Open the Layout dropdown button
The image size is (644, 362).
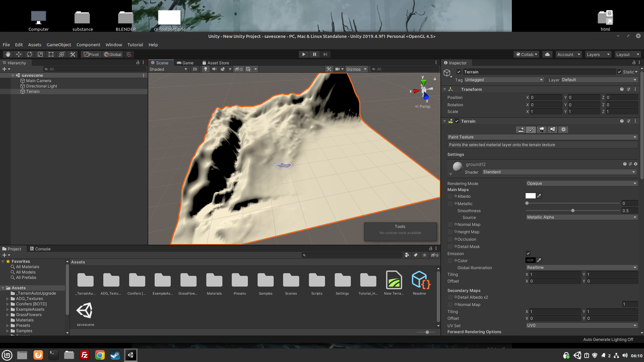[x=628, y=54]
